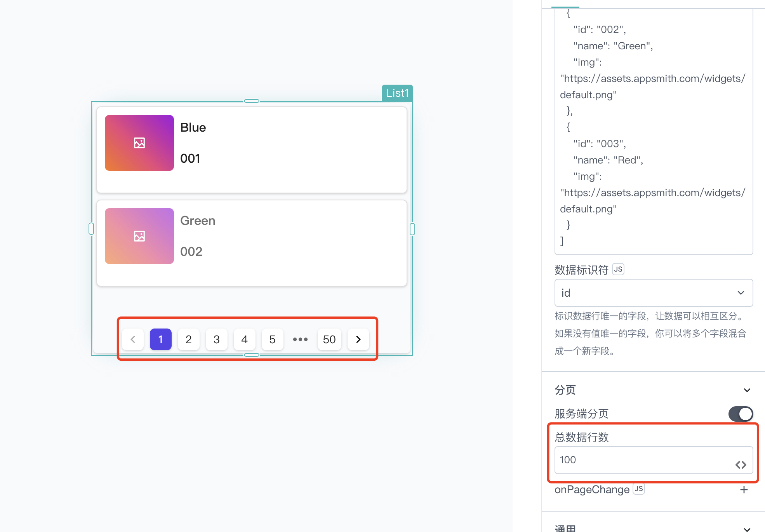Viewport: 765px width, 532px height.
Task: Click the 总数据行数 input field
Action: click(x=654, y=460)
